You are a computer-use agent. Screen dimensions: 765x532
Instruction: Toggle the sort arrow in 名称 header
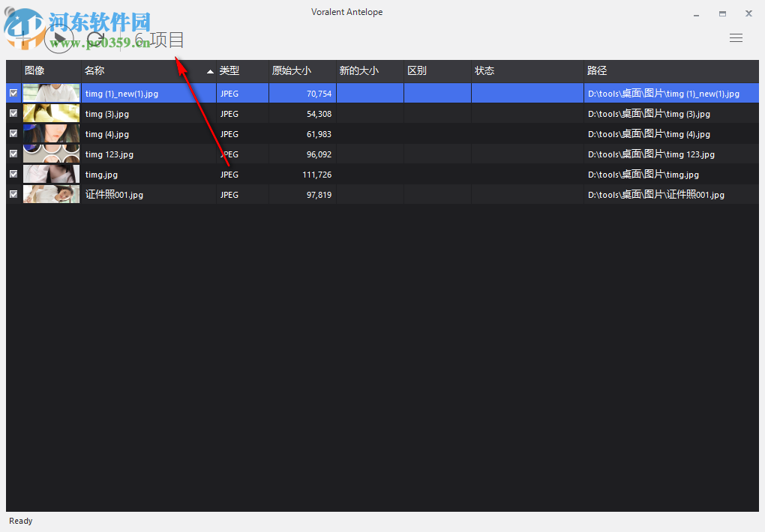(x=210, y=72)
